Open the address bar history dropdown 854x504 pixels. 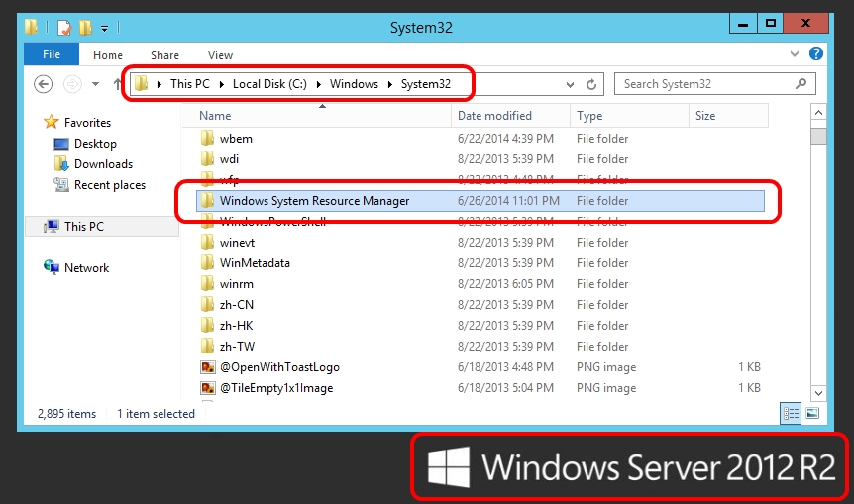[x=570, y=84]
